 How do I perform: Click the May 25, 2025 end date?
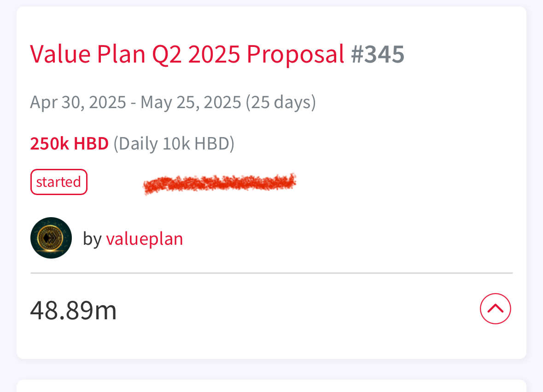(191, 103)
